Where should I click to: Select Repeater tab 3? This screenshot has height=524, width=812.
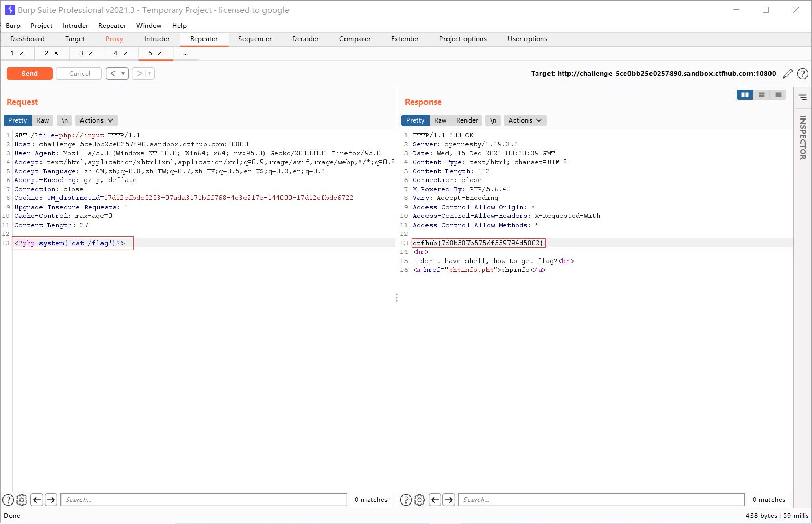coord(81,53)
